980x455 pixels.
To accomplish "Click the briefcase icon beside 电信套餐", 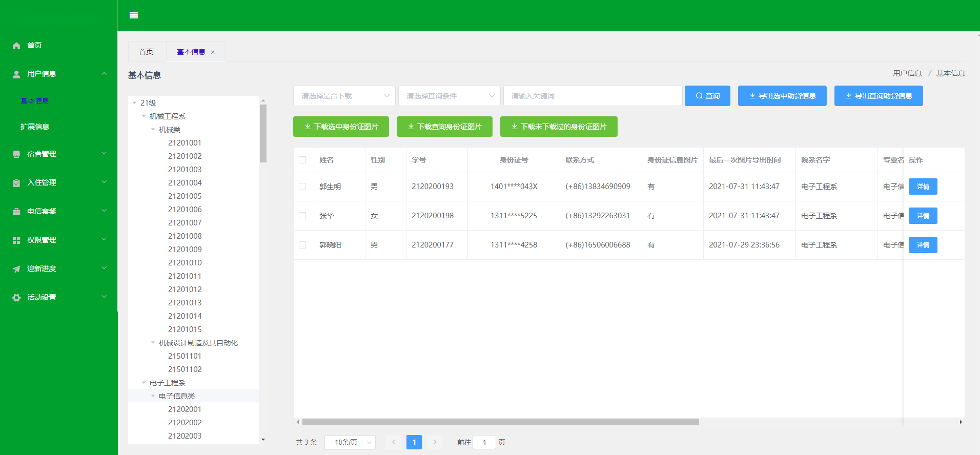I will coord(16,212).
